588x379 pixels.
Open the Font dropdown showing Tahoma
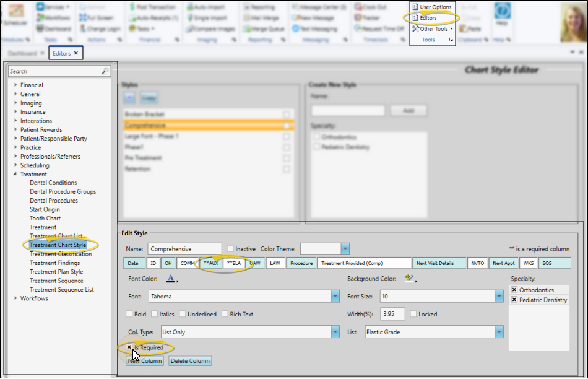(x=335, y=297)
